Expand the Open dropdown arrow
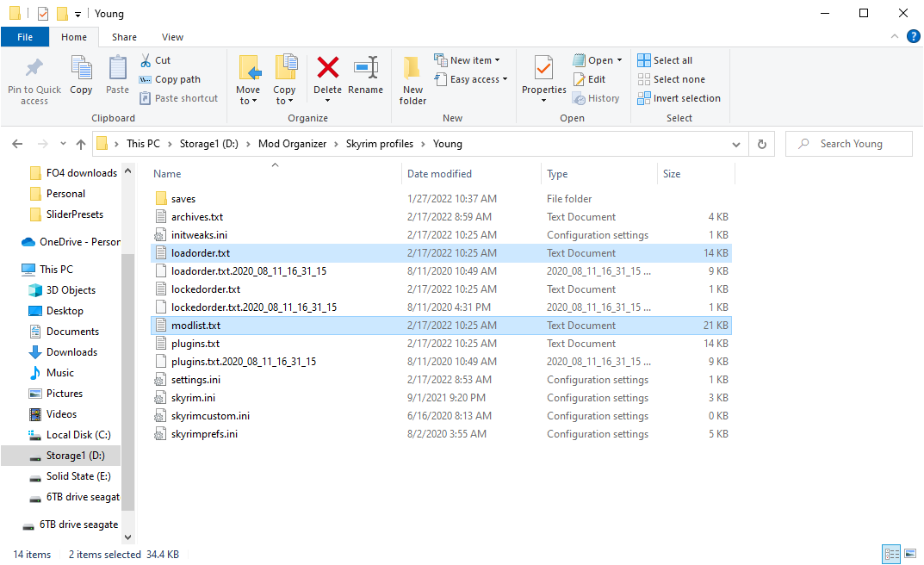 pos(619,60)
